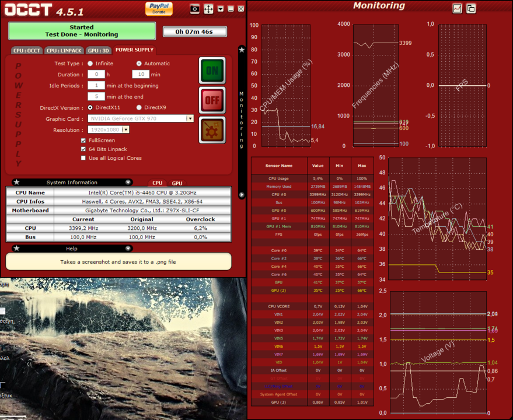Click the star icon atop the Monitoring strip

242,50
